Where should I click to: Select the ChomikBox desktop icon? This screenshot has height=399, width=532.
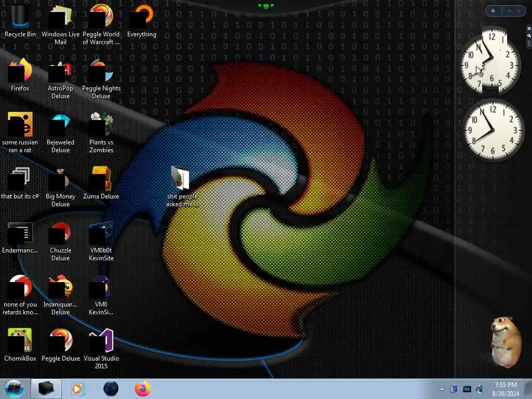point(20,344)
